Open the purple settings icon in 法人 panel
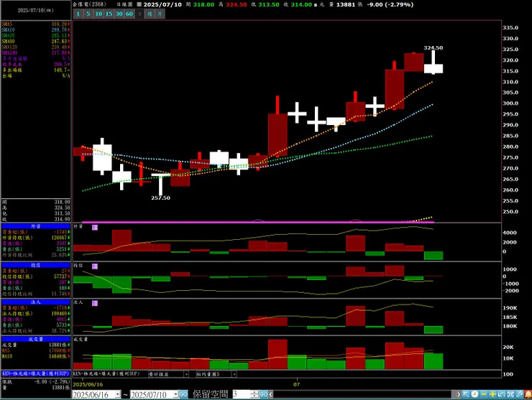The height and width of the screenshot is (400, 532). click(95, 303)
